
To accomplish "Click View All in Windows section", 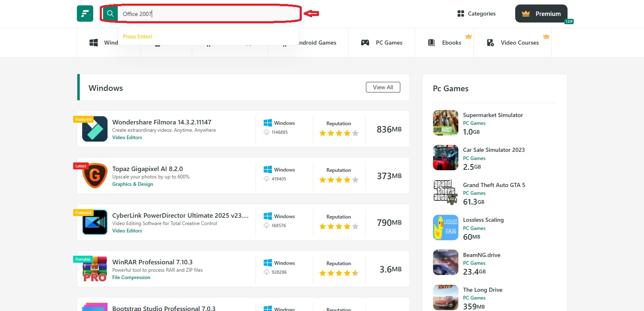I will 383,87.
